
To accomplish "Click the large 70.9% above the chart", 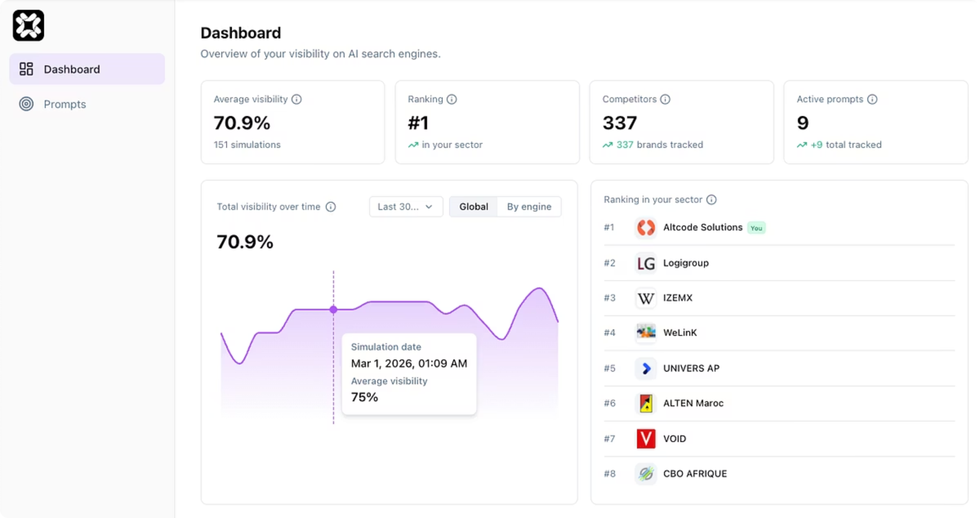I will (245, 242).
